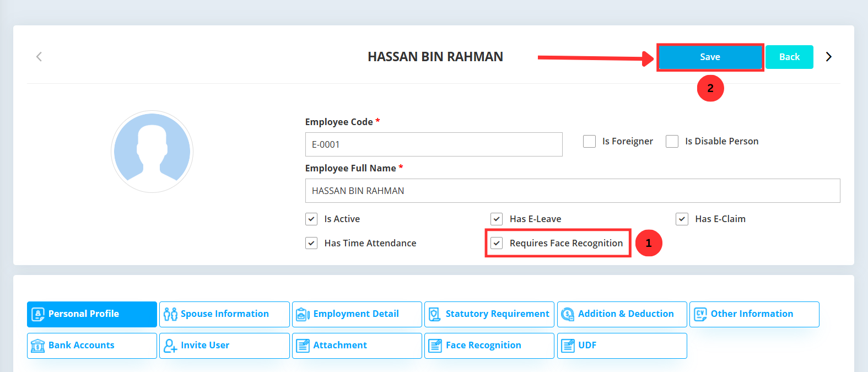The height and width of the screenshot is (372, 868).
Task: Open the Spouse Information tab
Action: pos(224,314)
